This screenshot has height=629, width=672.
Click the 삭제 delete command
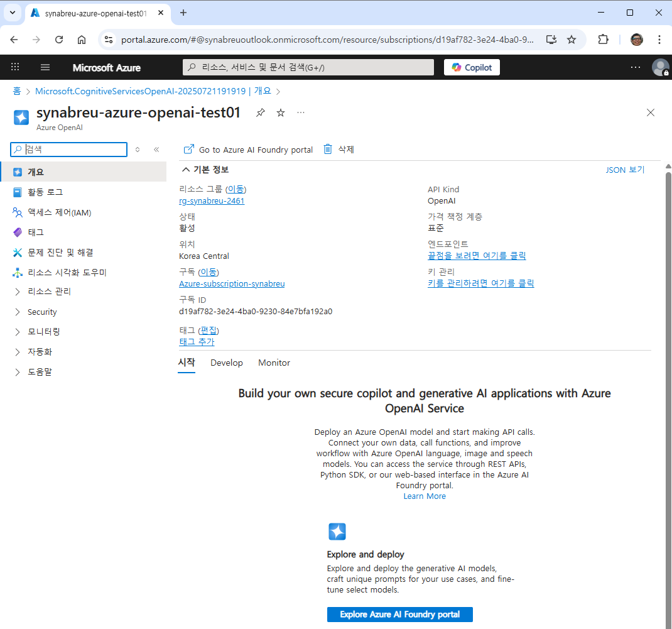[x=339, y=149]
